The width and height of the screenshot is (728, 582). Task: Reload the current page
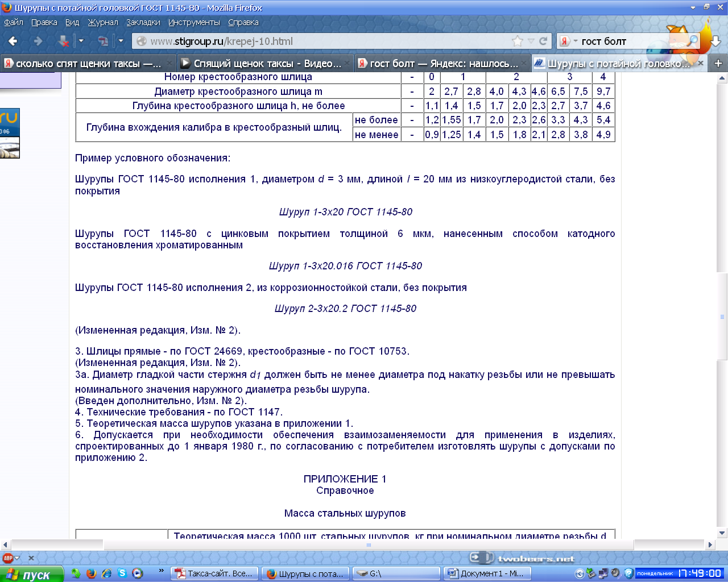(543, 41)
